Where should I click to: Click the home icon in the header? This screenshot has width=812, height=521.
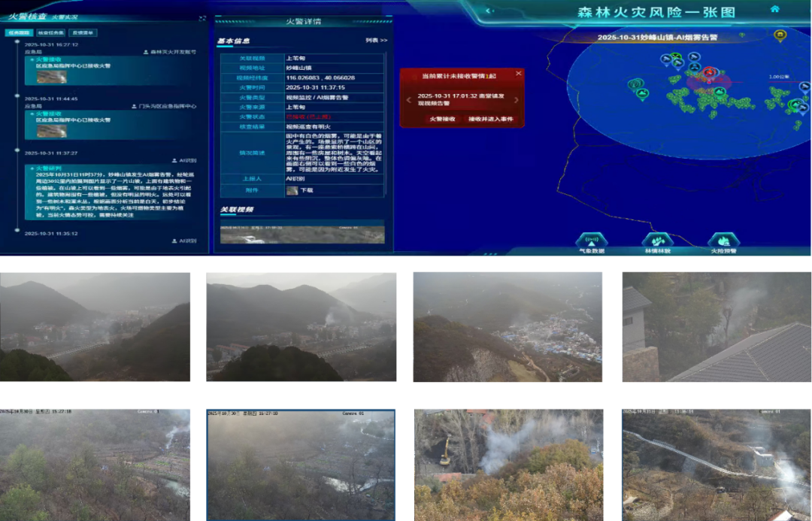[x=774, y=9]
